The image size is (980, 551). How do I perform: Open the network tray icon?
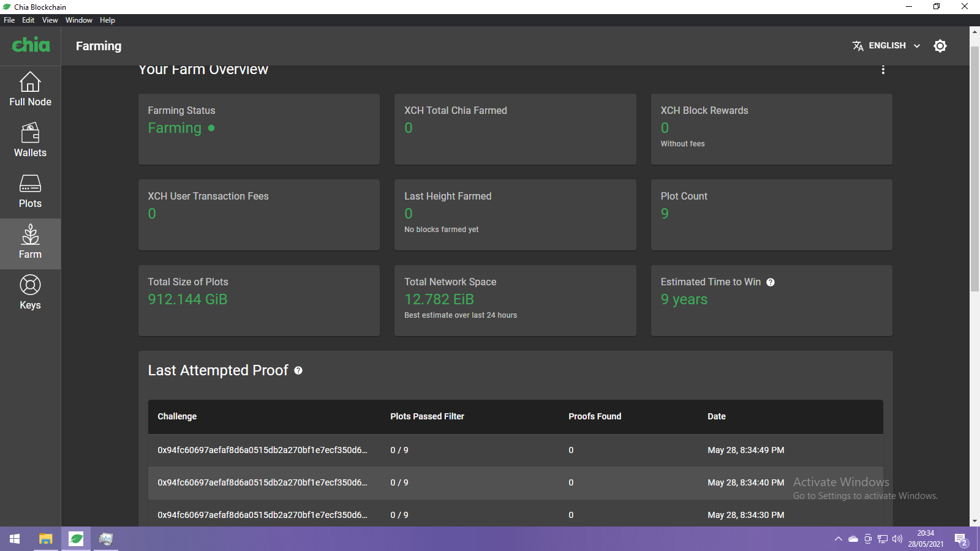(883, 539)
